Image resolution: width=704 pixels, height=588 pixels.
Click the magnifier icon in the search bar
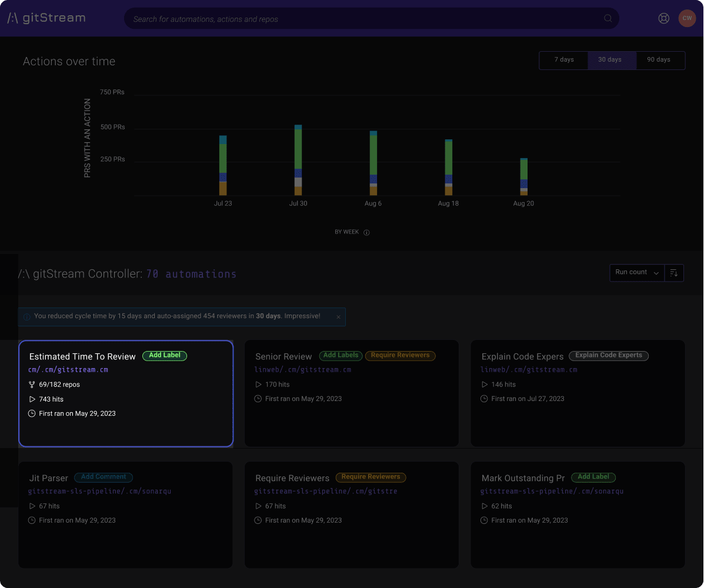point(608,18)
